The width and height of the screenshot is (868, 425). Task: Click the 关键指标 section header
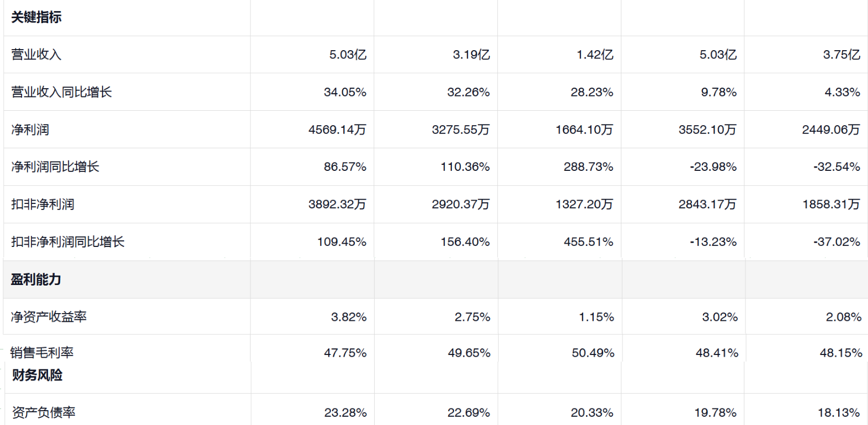(36, 18)
